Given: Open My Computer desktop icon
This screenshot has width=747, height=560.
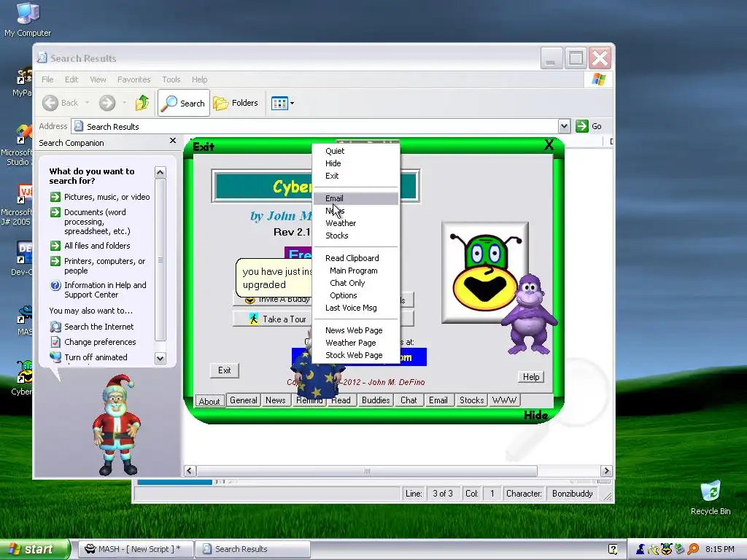Looking at the screenshot, I should point(27,20).
